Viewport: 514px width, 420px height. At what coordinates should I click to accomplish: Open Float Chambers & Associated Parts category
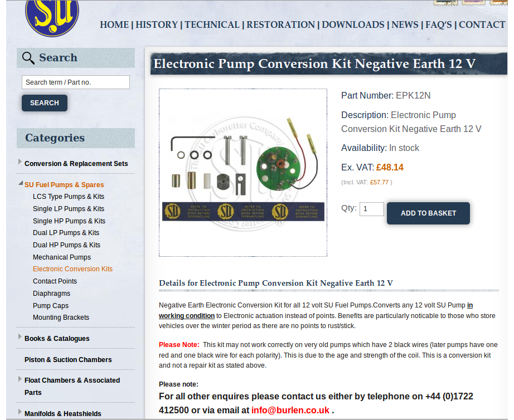point(72,386)
